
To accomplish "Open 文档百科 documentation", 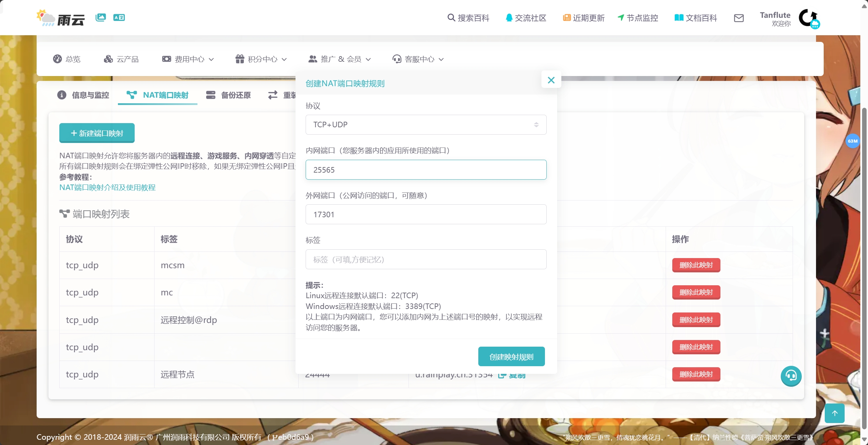I will (x=695, y=18).
